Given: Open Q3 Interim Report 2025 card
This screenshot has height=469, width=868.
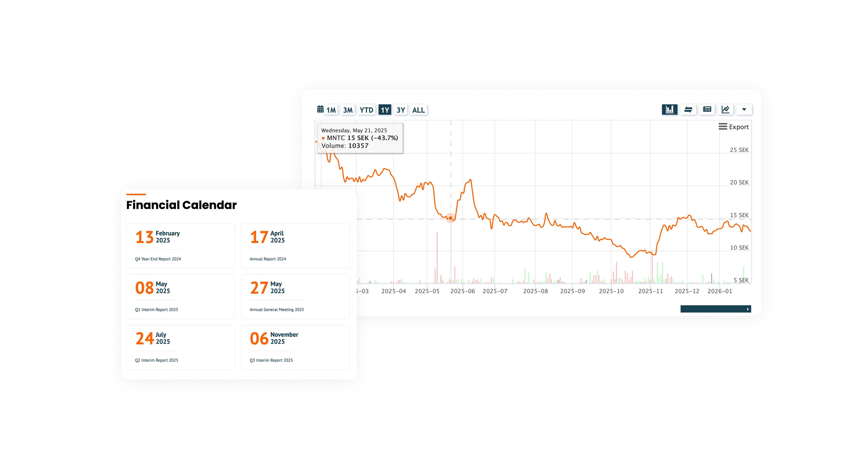Looking at the screenshot, I should [x=295, y=347].
